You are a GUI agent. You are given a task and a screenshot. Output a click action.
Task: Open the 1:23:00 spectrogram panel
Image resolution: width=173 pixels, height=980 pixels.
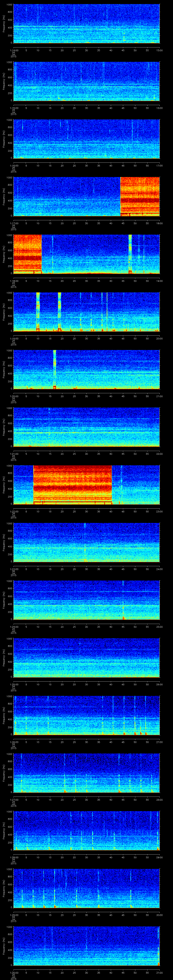coord(86,543)
